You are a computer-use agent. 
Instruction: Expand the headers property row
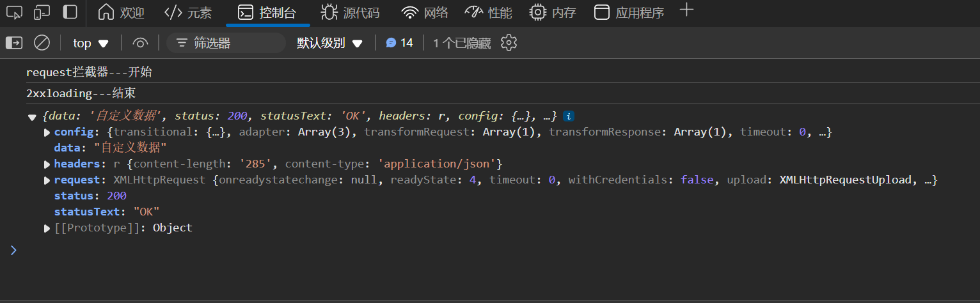[47, 164]
